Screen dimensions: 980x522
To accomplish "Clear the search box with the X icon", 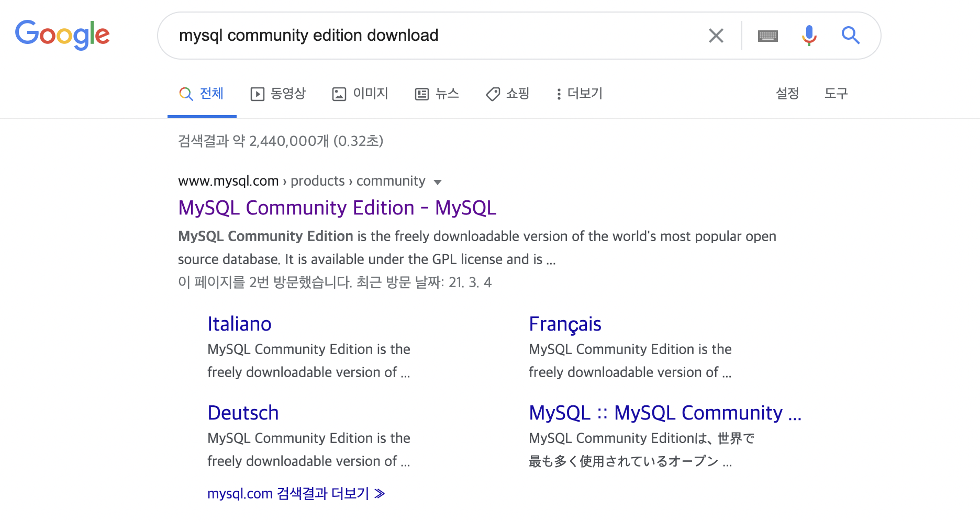I will tap(716, 36).
